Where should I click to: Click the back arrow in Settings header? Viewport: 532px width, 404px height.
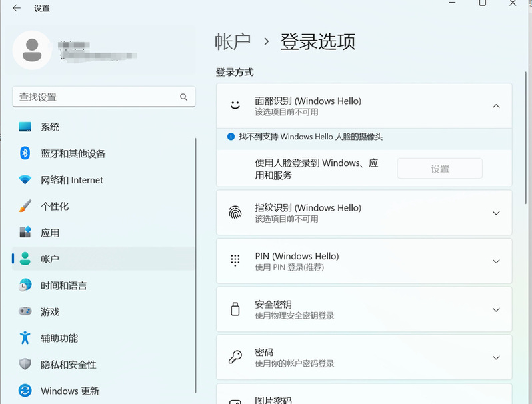(16, 8)
